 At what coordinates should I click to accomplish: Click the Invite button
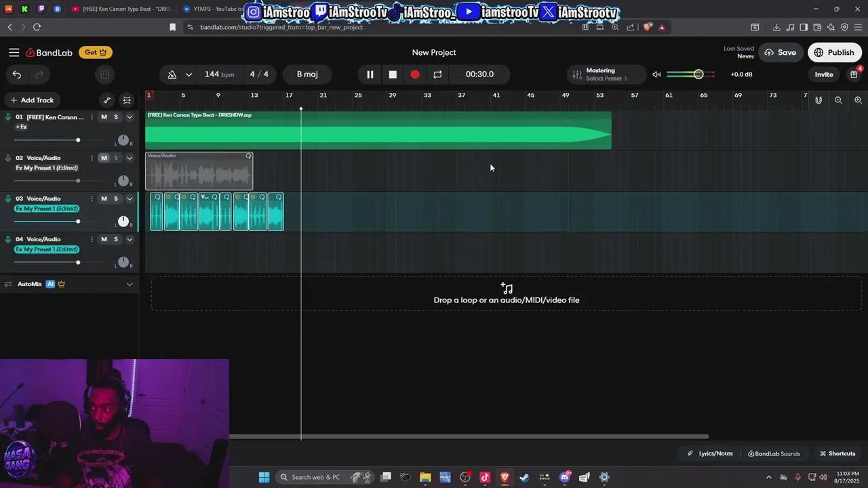(x=824, y=75)
